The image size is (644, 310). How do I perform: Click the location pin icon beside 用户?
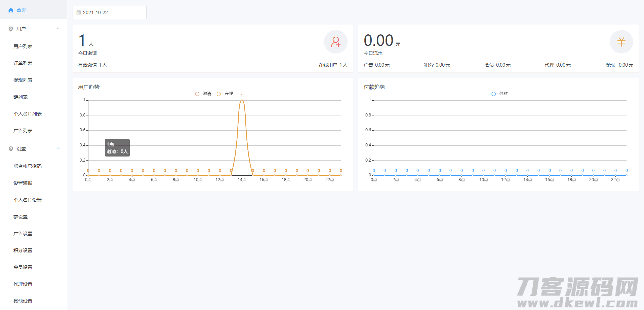[x=11, y=29]
